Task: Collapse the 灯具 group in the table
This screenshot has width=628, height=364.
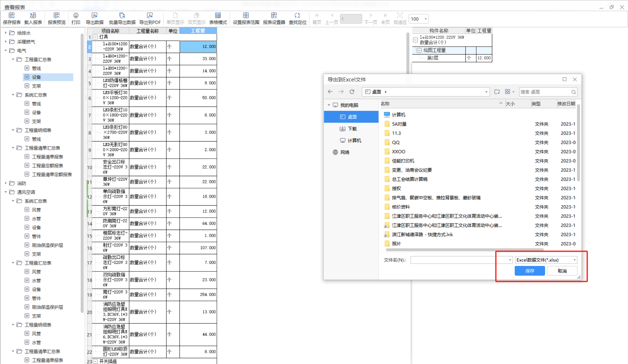Action: [95, 37]
